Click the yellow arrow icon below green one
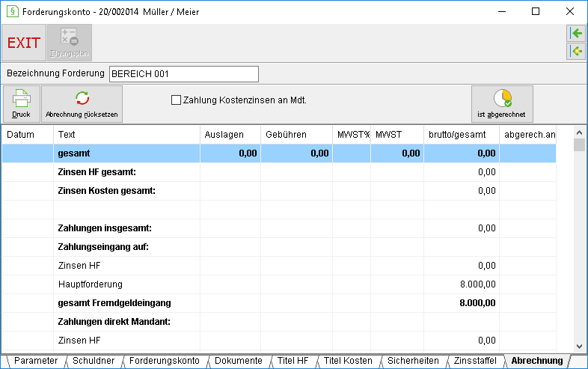 (575, 51)
